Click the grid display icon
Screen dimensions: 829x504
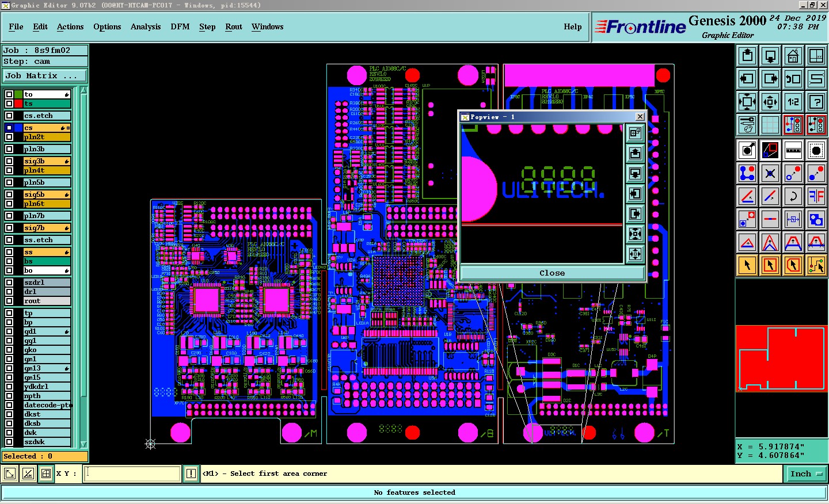tap(770, 125)
